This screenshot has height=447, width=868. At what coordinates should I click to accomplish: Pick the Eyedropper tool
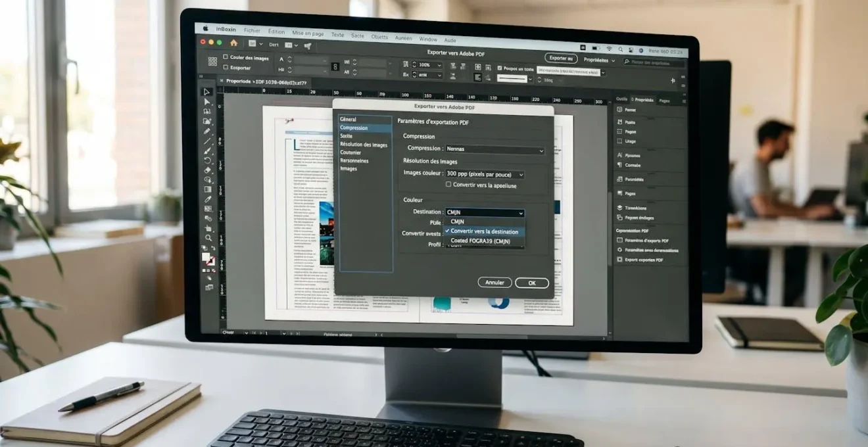[207, 197]
